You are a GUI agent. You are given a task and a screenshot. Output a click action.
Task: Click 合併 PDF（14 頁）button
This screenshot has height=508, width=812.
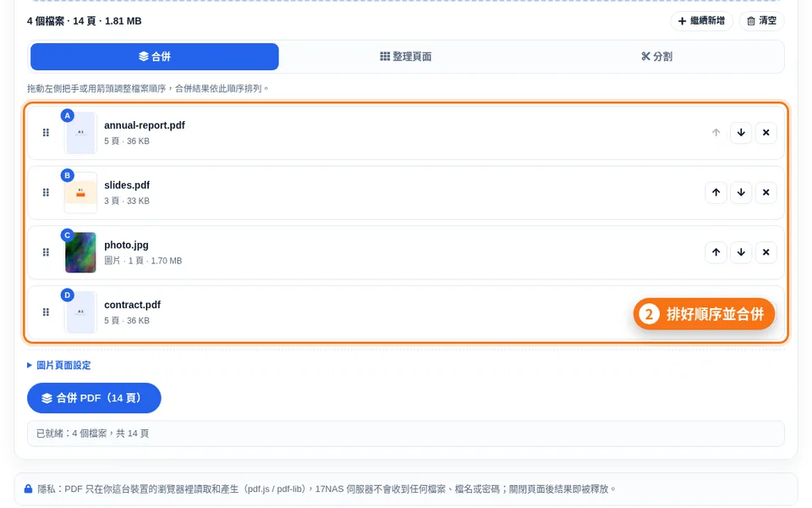[94, 398]
